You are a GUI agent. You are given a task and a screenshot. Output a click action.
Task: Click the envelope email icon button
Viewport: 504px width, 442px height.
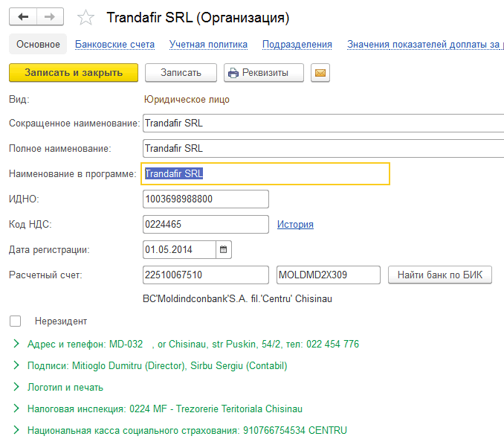(x=320, y=73)
